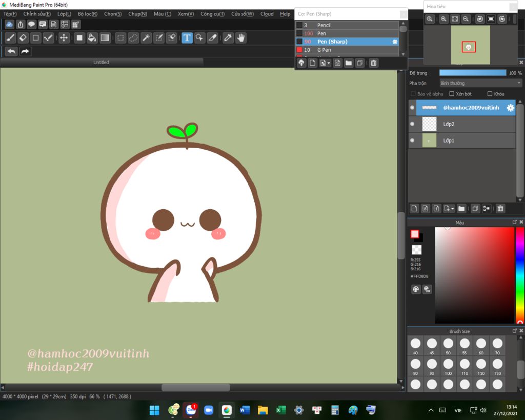525x420 pixels.
Task: Adjust the Độ trong opacity slider
Action: pos(473,73)
